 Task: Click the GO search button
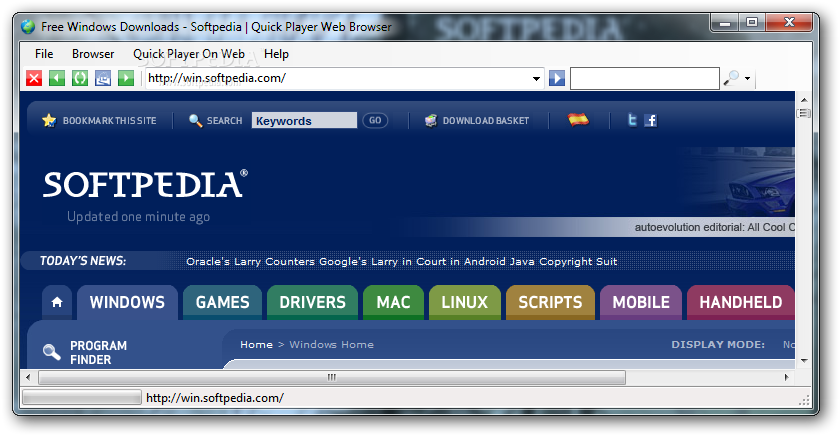pos(375,121)
